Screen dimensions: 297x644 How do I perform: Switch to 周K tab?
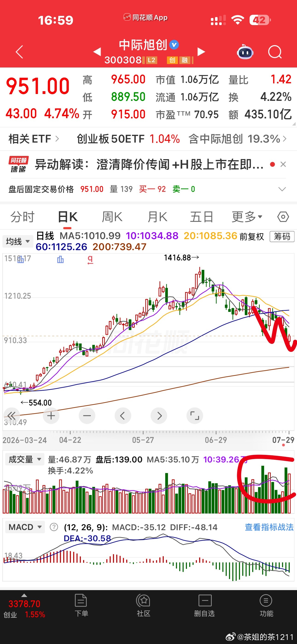112,217
